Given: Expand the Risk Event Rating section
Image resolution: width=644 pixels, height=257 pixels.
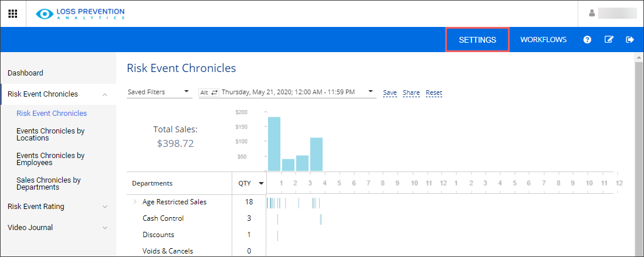Looking at the screenshot, I should (x=104, y=207).
